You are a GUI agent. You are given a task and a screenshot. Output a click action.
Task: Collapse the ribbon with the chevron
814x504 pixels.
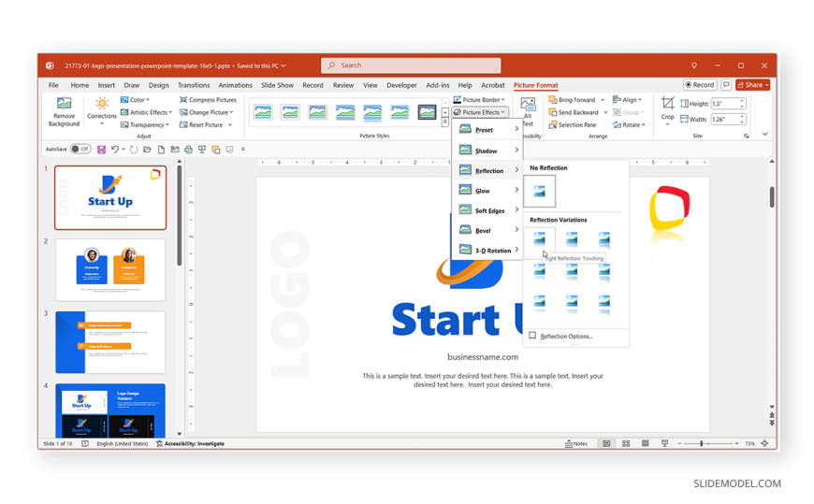[x=764, y=135]
